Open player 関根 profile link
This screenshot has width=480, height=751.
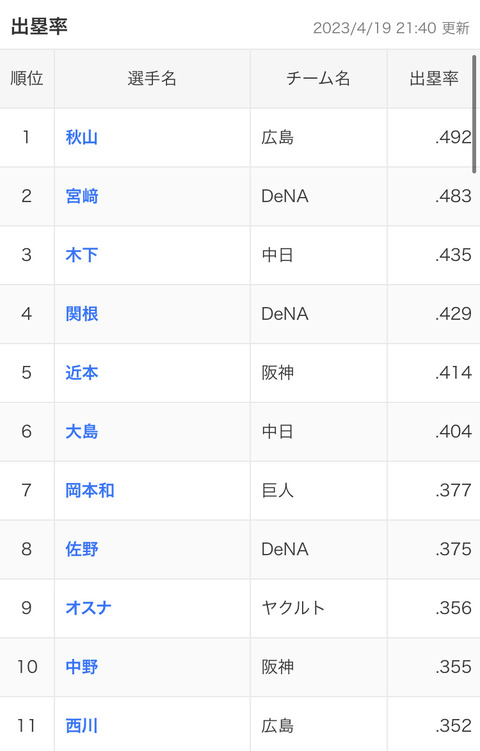click(81, 314)
